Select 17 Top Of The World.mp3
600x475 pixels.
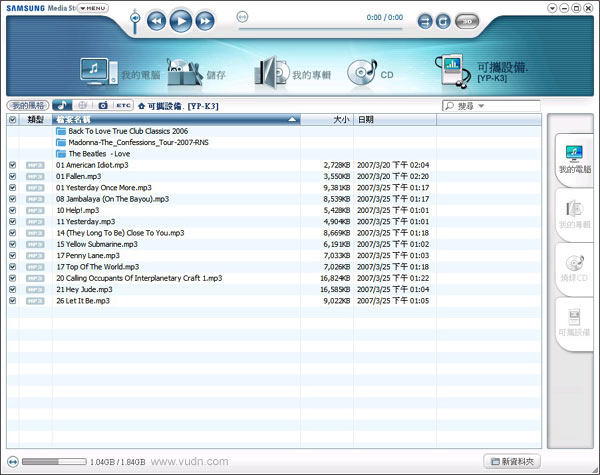click(x=98, y=267)
